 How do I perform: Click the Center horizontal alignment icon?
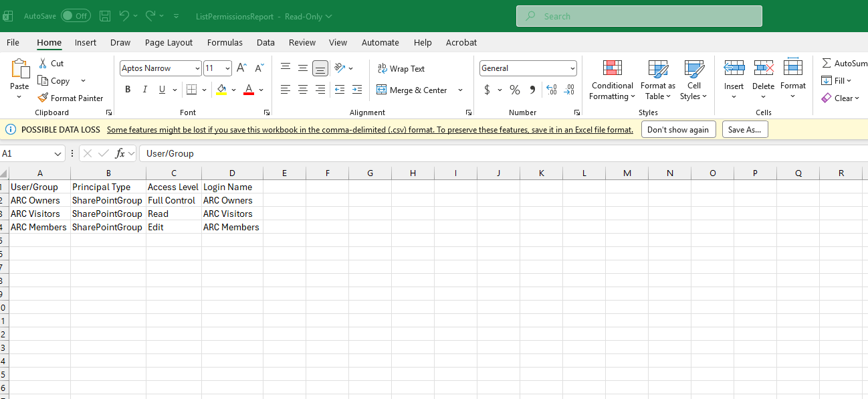coord(303,90)
